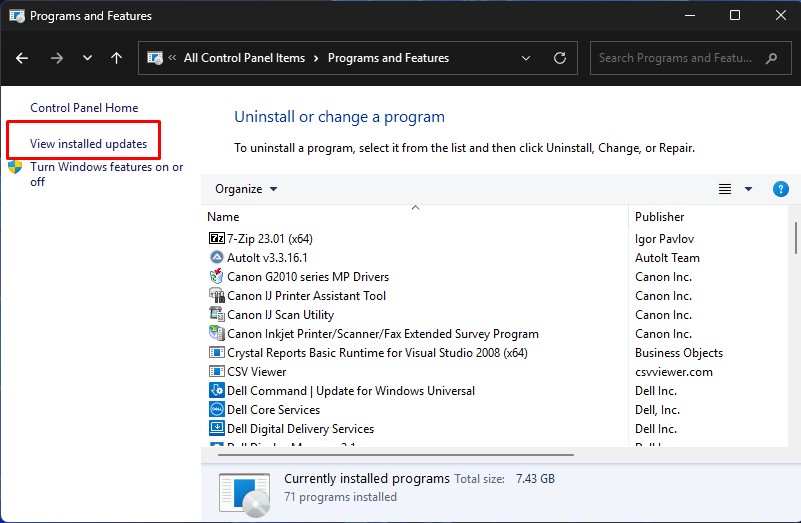This screenshot has height=523, width=801.
Task: Open Control Panel Home link
Action: [x=84, y=108]
